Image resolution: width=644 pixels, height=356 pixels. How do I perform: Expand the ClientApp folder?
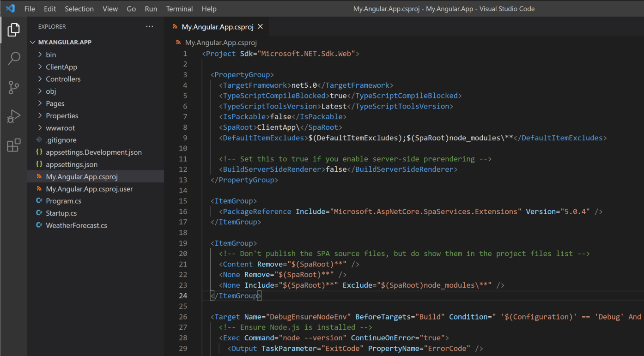pyautogui.click(x=61, y=67)
